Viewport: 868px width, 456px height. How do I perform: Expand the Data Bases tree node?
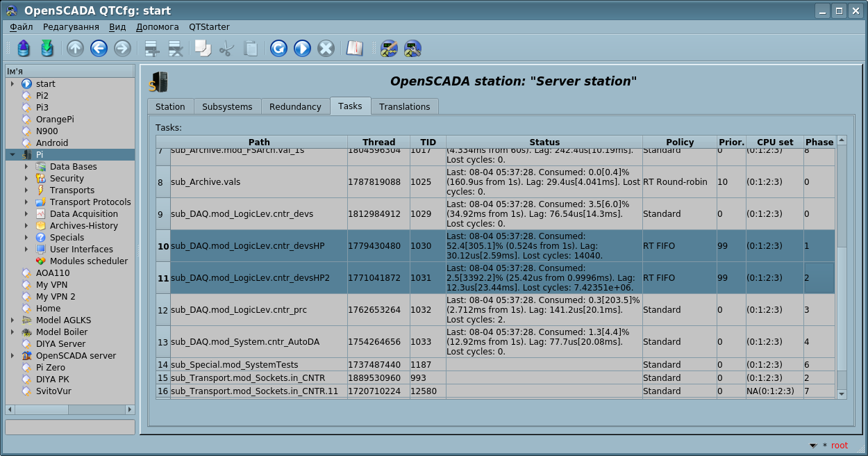[26, 167]
